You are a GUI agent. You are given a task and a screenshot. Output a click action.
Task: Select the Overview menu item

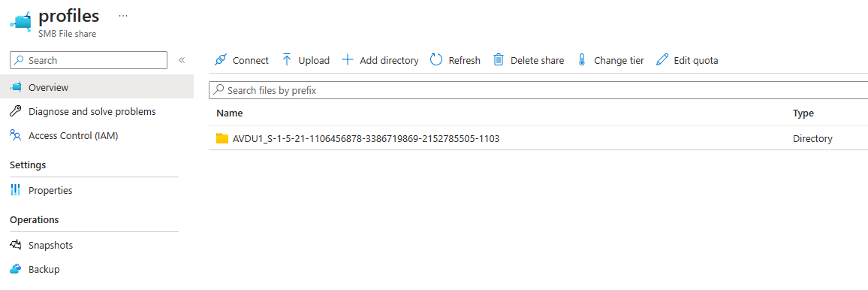point(97,87)
